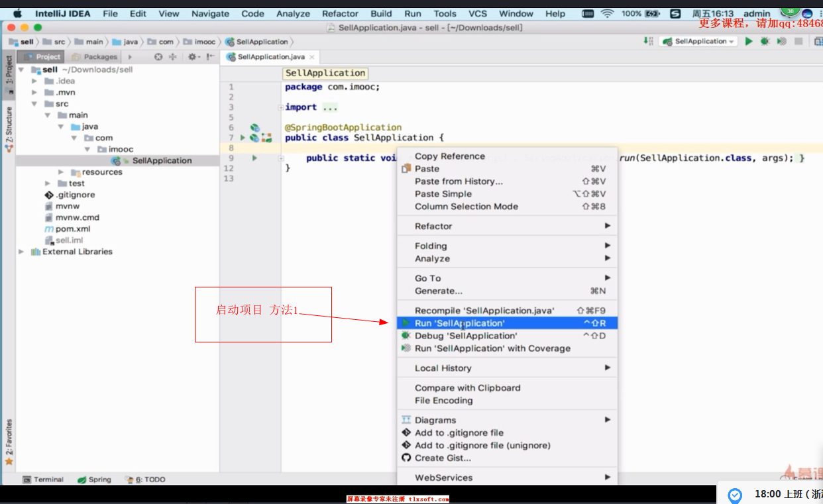
Task: Click Copy Reference in context menu
Action: click(x=507, y=156)
